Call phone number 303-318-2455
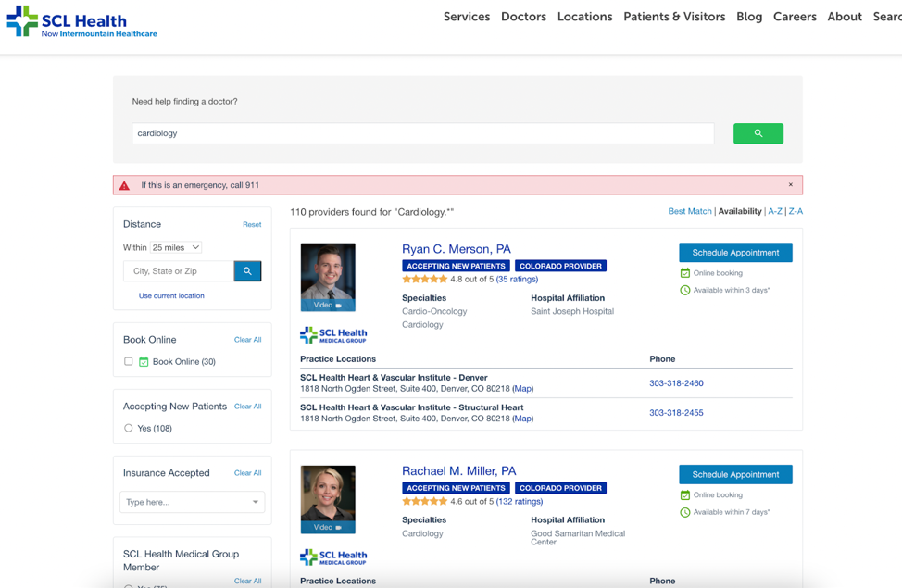The width and height of the screenshot is (902, 588). 676,412
